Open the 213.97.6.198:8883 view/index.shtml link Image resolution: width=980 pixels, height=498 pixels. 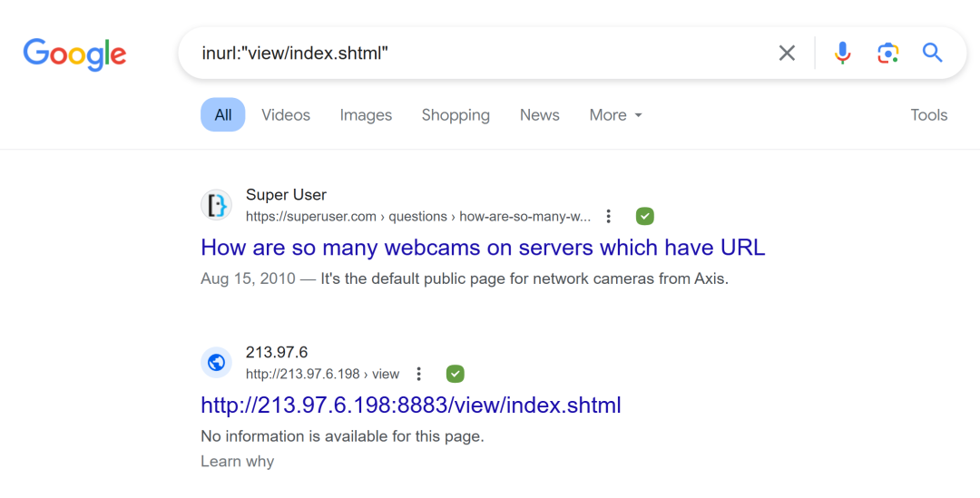coord(411,405)
